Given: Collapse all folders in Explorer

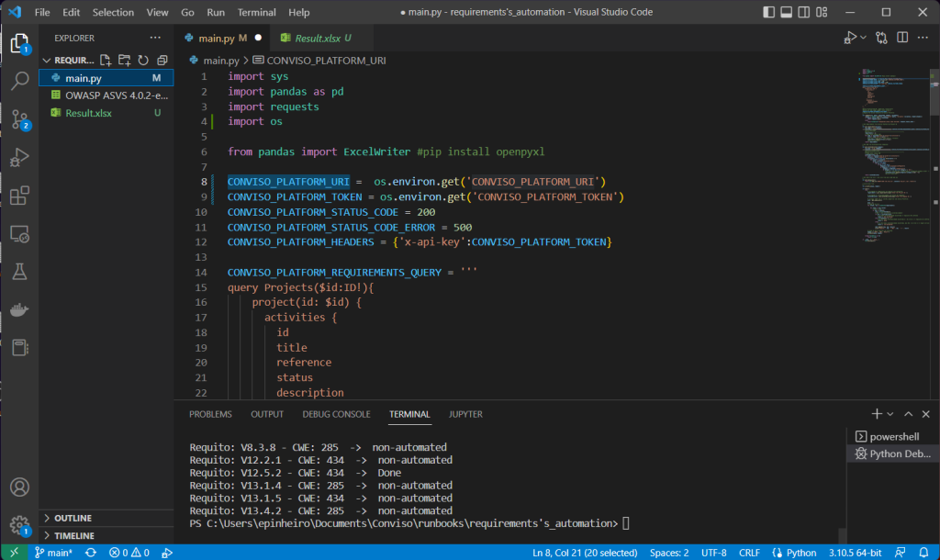Looking at the screenshot, I should coord(162,60).
